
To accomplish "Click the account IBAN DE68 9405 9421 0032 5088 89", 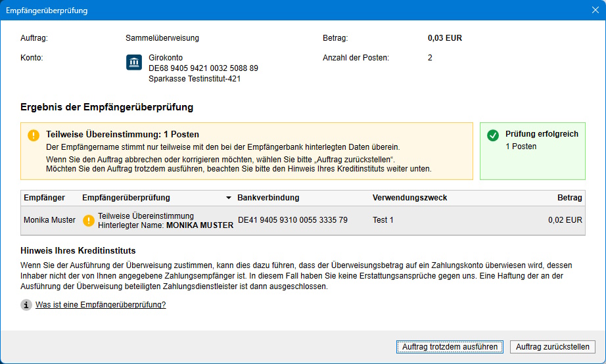I will (x=203, y=68).
